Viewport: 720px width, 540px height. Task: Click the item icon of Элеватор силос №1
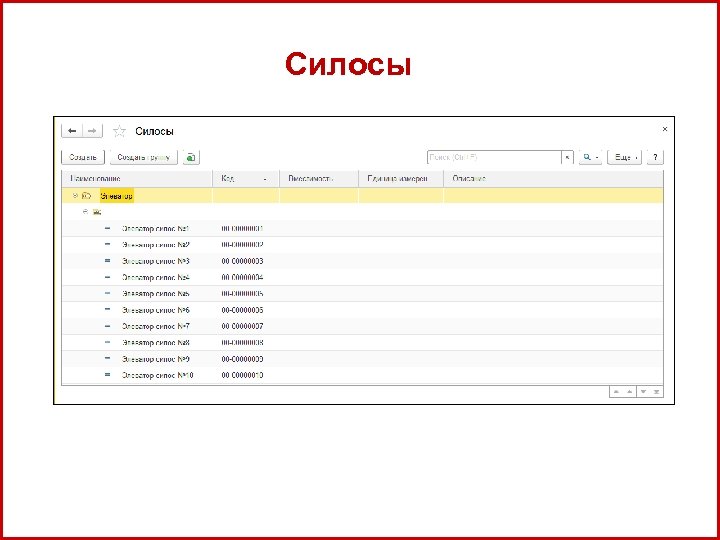(x=107, y=228)
